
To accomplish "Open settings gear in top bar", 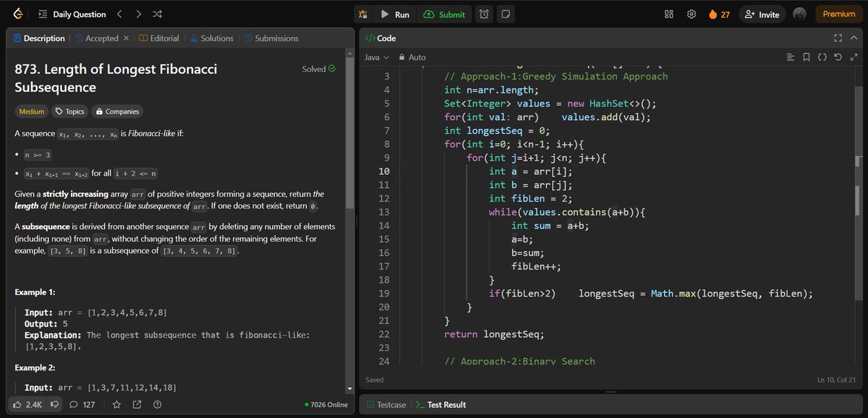I will click(692, 14).
